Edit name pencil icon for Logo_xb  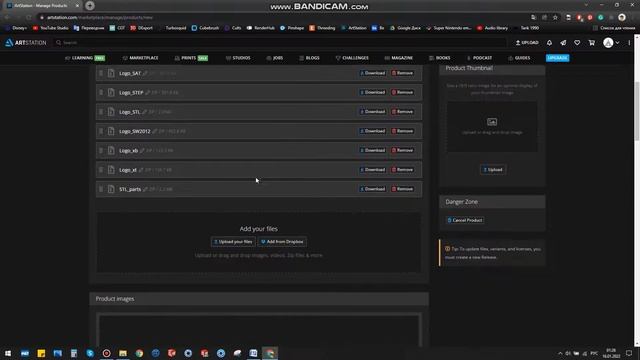(x=142, y=151)
